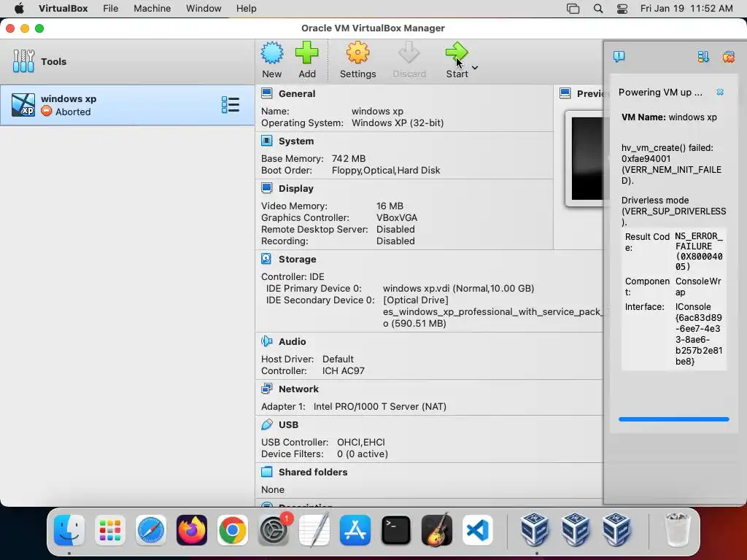The height and width of the screenshot is (560, 747).
Task: Open the Apple menu
Action: coord(19,9)
